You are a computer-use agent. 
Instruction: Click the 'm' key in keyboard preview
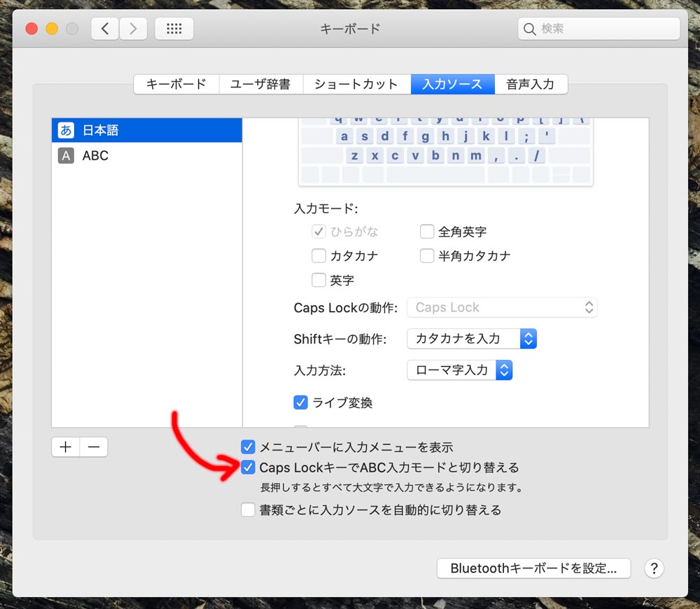476,156
